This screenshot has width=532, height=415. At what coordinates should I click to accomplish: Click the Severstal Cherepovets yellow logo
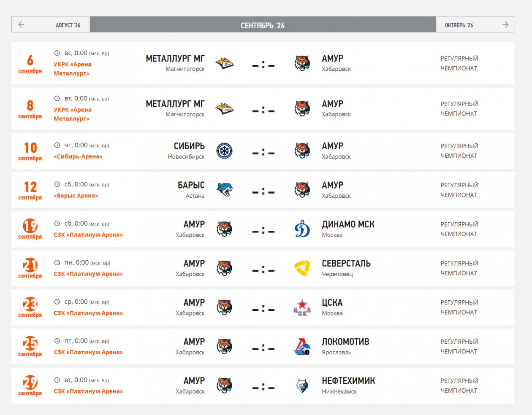click(x=302, y=268)
